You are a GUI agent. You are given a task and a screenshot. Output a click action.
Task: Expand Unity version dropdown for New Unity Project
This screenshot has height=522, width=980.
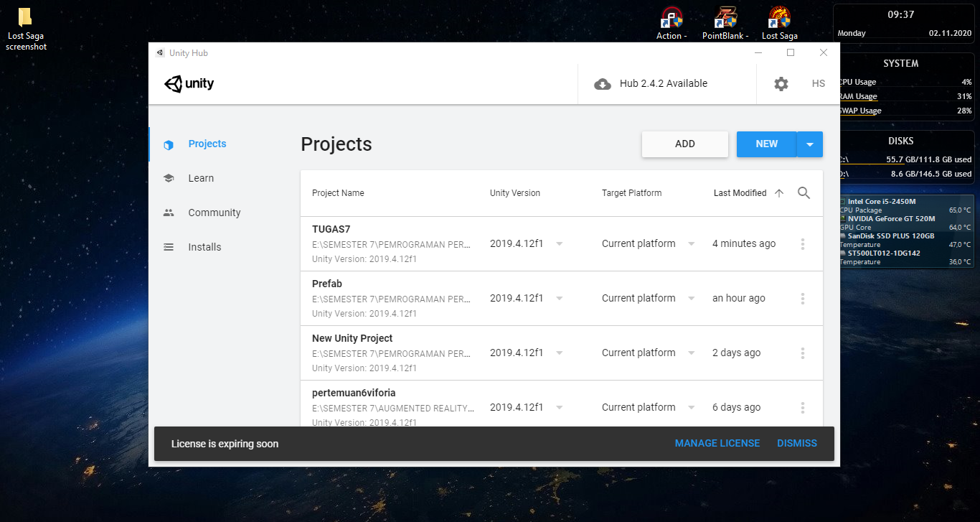[x=560, y=353]
